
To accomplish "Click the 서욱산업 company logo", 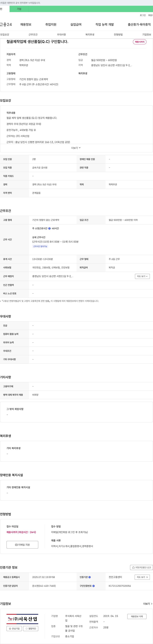I will [22, 619].
